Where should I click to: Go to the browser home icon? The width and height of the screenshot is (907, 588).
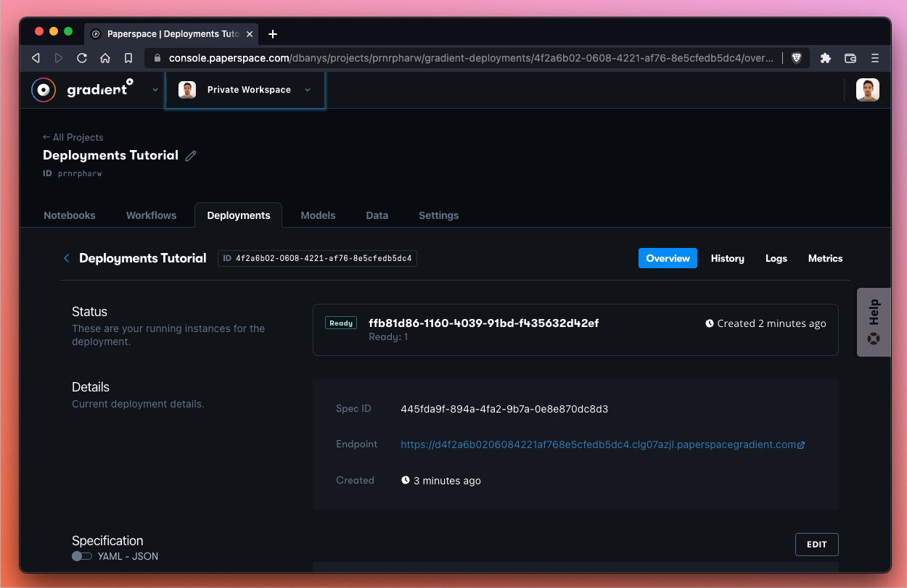click(x=105, y=58)
